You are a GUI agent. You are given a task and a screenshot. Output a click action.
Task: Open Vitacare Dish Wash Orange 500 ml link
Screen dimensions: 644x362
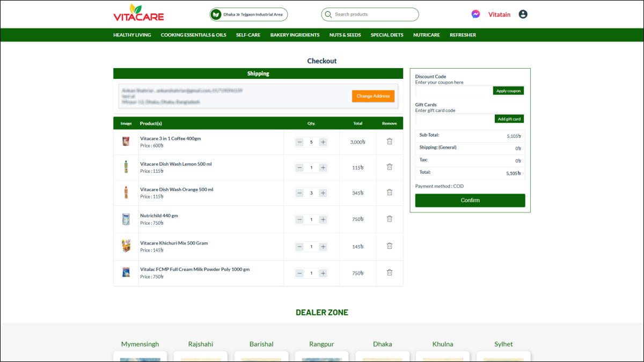tap(177, 189)
